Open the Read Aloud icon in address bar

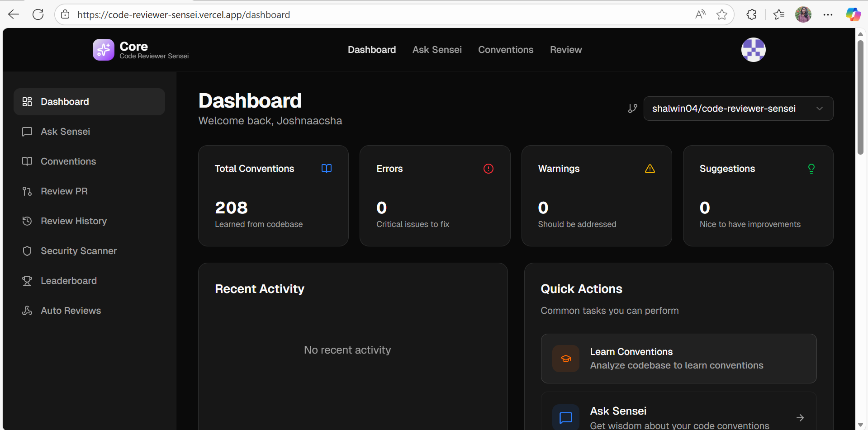pos(700,14)
